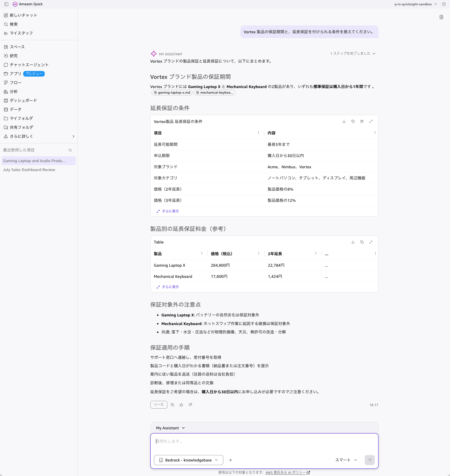Click the sparkle explore icon on the 延長保証の条件 table

362,121
